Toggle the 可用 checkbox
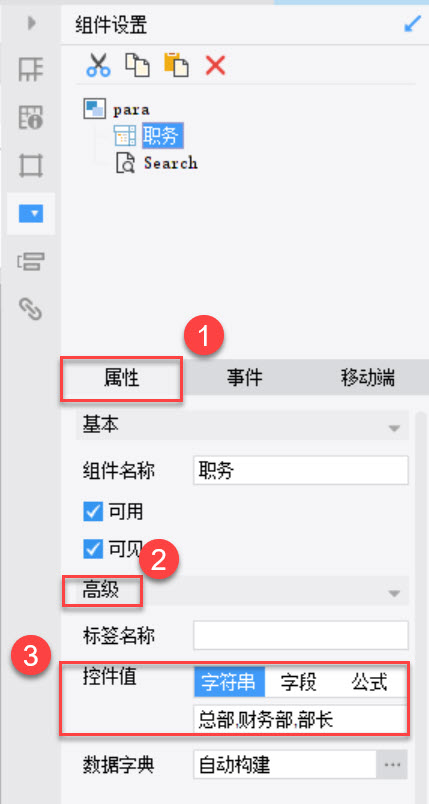The width and height of the screenshot is (429, 804). coord(93,511)
